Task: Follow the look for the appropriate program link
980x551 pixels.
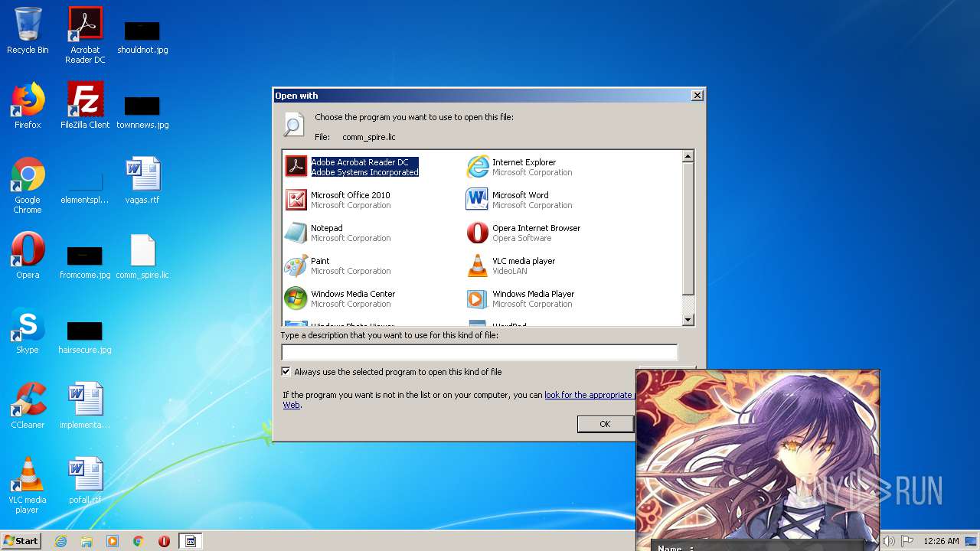Action: pyautogui.click(x=589, y=395)
